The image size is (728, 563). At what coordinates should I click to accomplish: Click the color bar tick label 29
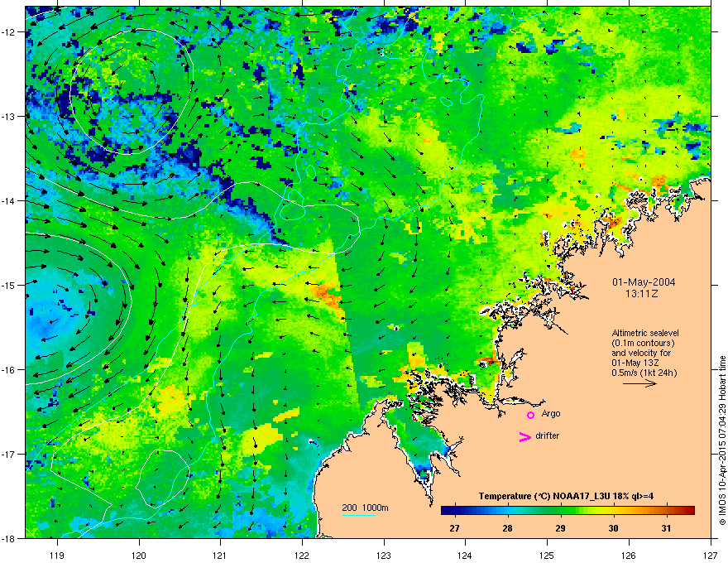coord(560,528)
